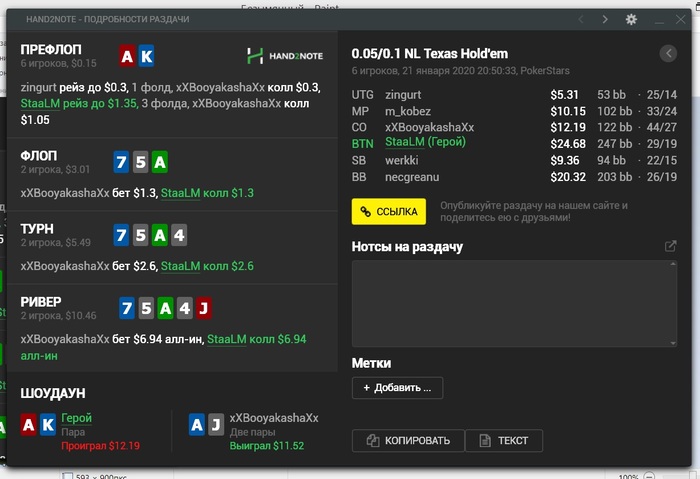Click the StaaLM link in the flop action
This screenshot has height=479, width=700.
pos(180,193)
